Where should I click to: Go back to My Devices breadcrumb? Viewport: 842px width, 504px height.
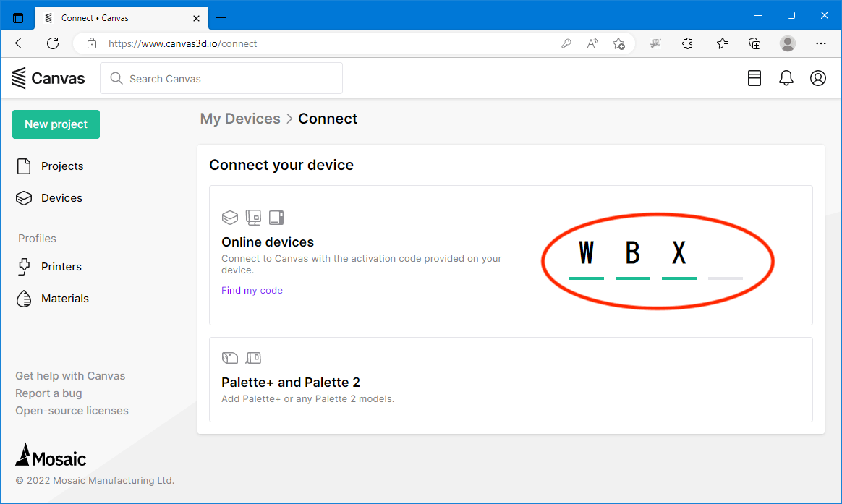point(240,119)
